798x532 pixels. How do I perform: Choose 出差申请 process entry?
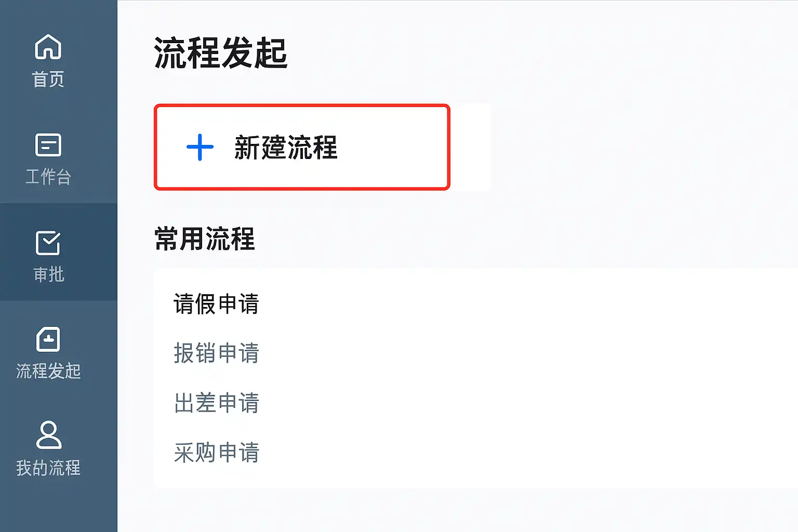click(x=216, y=403)
